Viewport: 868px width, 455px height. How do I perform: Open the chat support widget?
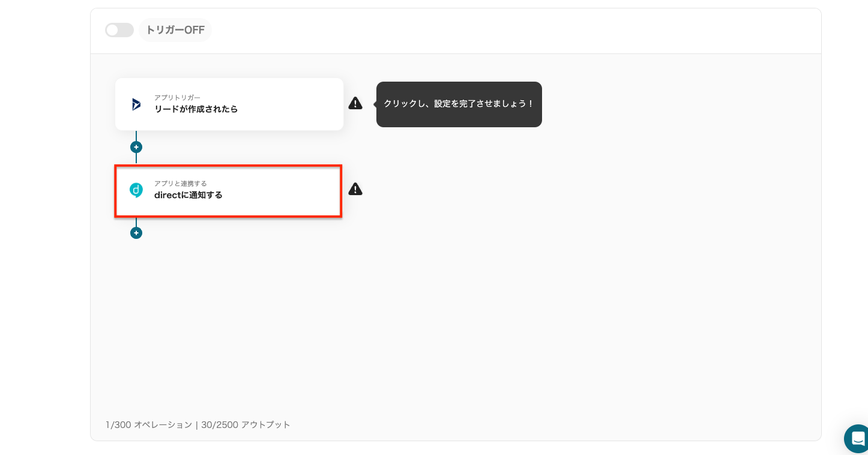pyautogui.click(x=857, y=438)
